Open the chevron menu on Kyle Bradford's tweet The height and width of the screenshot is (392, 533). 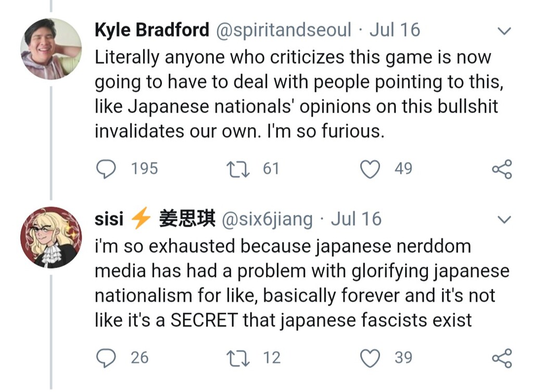504,31
